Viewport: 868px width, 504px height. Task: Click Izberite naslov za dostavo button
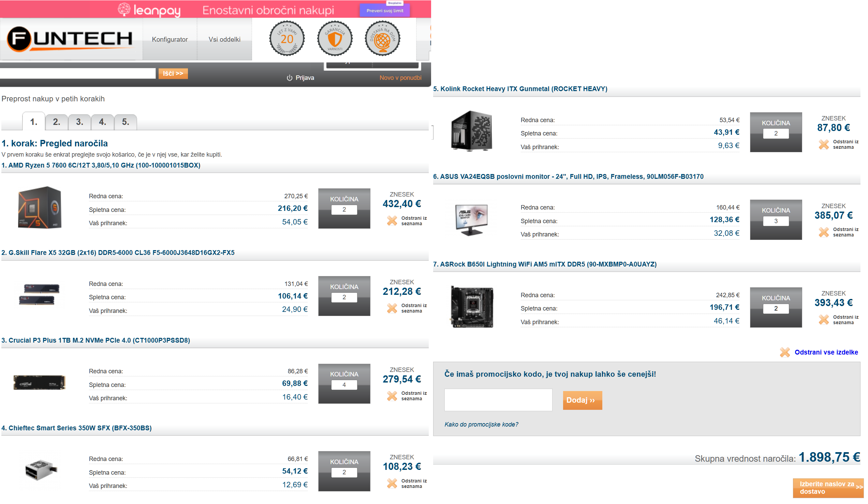click(x=828, y=488)
